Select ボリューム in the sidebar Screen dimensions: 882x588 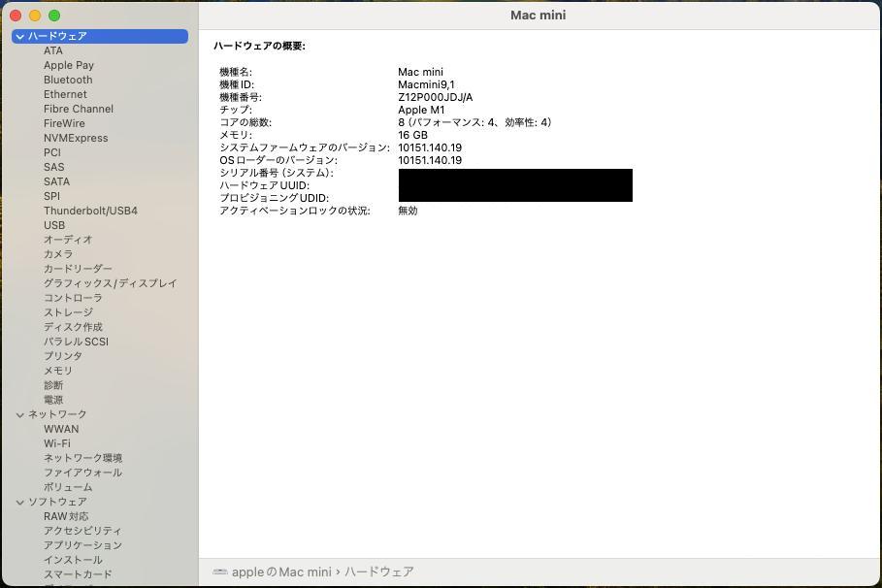pyautogui.click(x=68, y=487)
